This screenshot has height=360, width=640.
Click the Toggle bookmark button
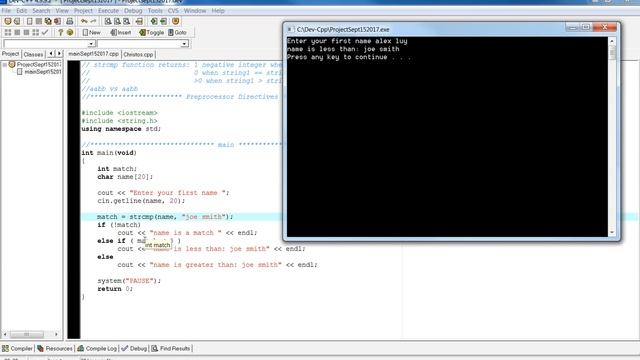tap(151, 32)
